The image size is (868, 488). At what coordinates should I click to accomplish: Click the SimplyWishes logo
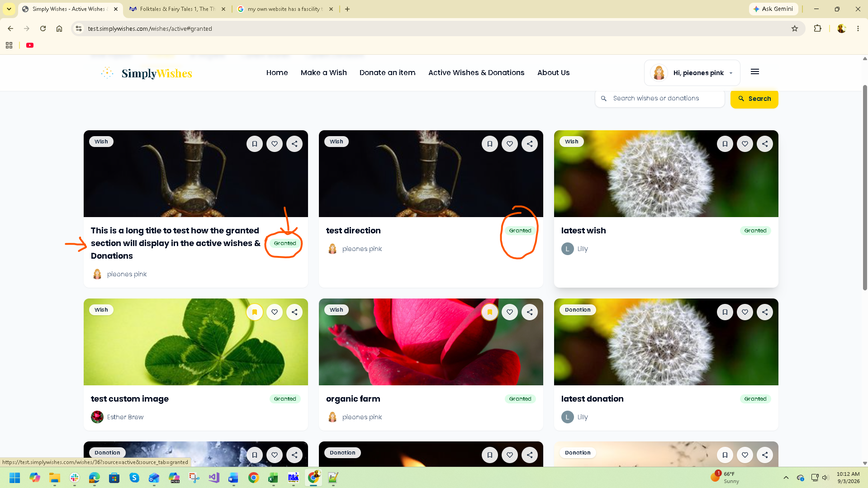pyautogui.click(x=147, y=73)
